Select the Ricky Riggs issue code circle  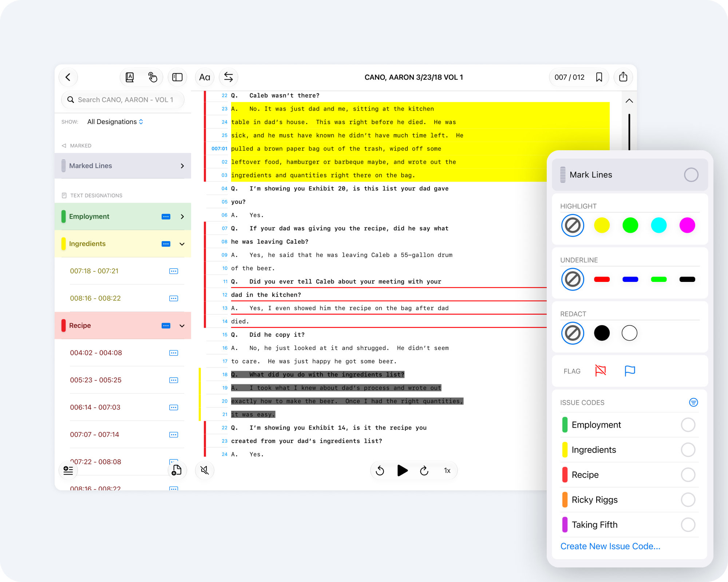click(x=688, y=500)
